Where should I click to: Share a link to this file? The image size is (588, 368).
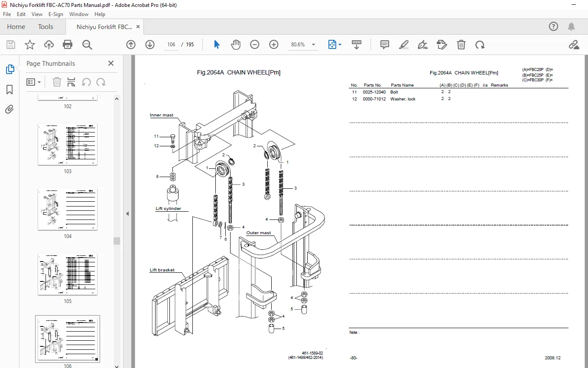[x=574, y=45]
